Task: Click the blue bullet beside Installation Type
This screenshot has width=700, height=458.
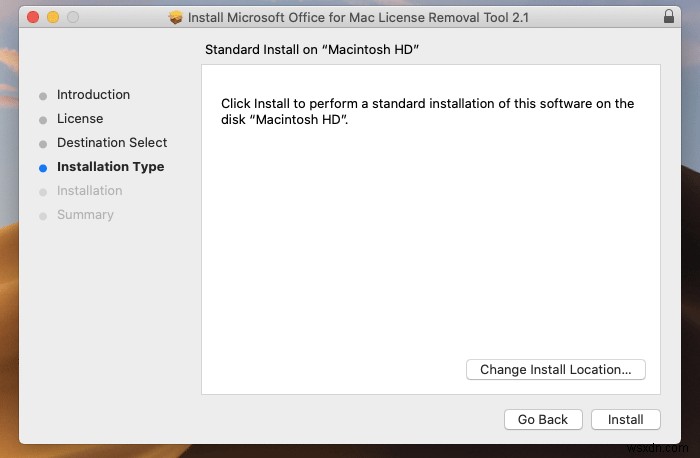Action: coord(43,168)
